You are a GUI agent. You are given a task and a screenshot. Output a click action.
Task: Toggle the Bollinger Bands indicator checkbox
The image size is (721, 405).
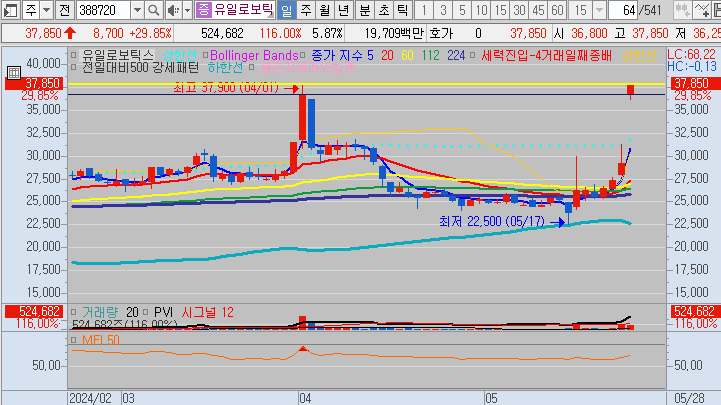tap(206, 55)
